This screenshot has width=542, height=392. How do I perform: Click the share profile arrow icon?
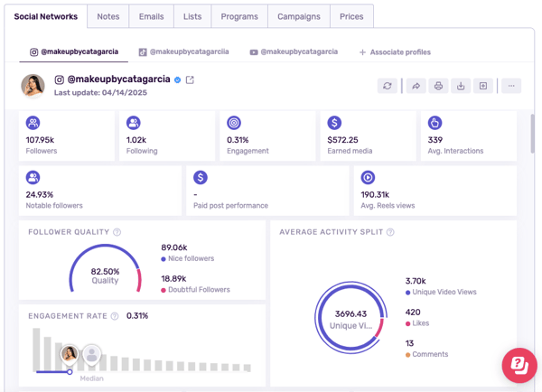416,86
